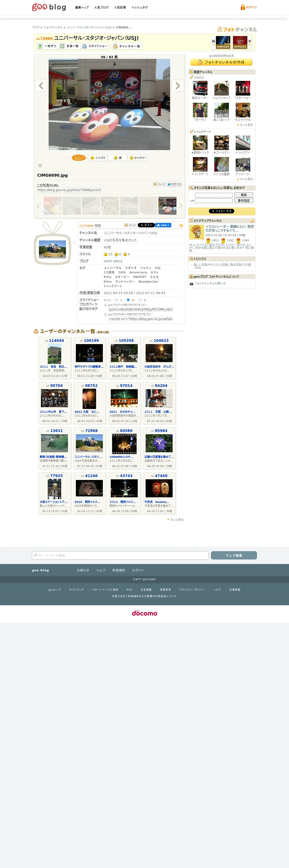Click the script embed code field

coord(140,319)
